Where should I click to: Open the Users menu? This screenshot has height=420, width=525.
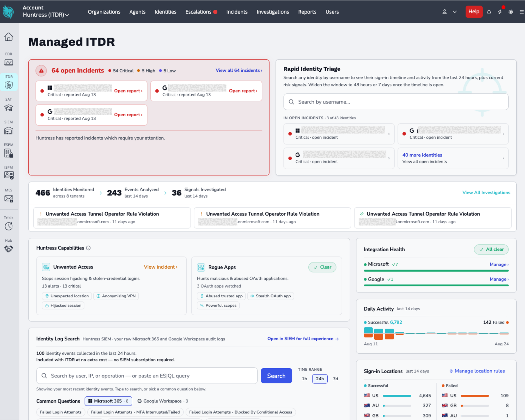(x=332, y=12)
